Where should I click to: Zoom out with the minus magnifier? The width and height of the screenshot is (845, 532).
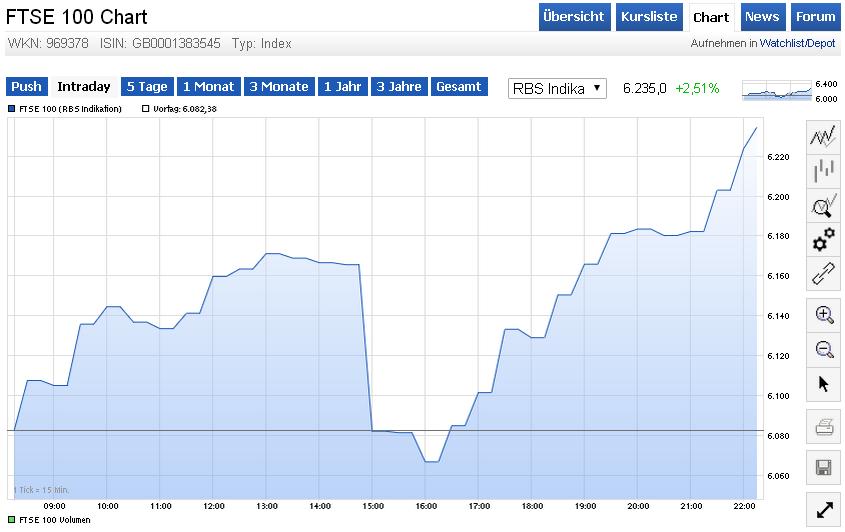[x=824, y=349]
